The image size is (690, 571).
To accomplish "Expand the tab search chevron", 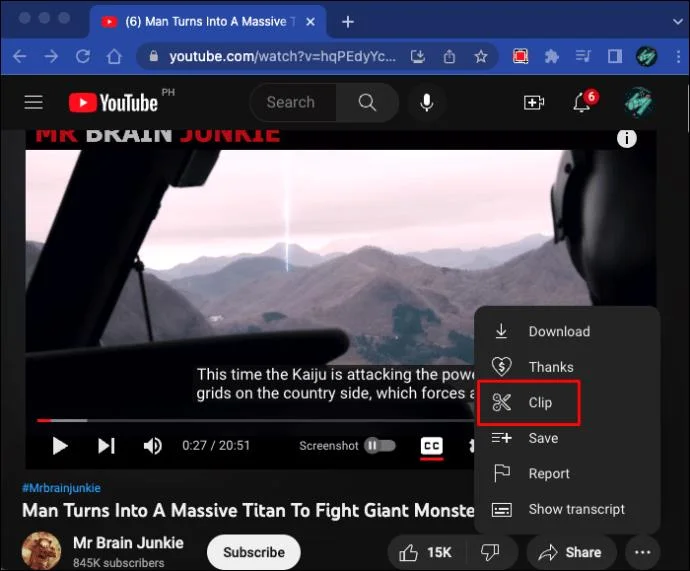I will [x=678, y=22].
